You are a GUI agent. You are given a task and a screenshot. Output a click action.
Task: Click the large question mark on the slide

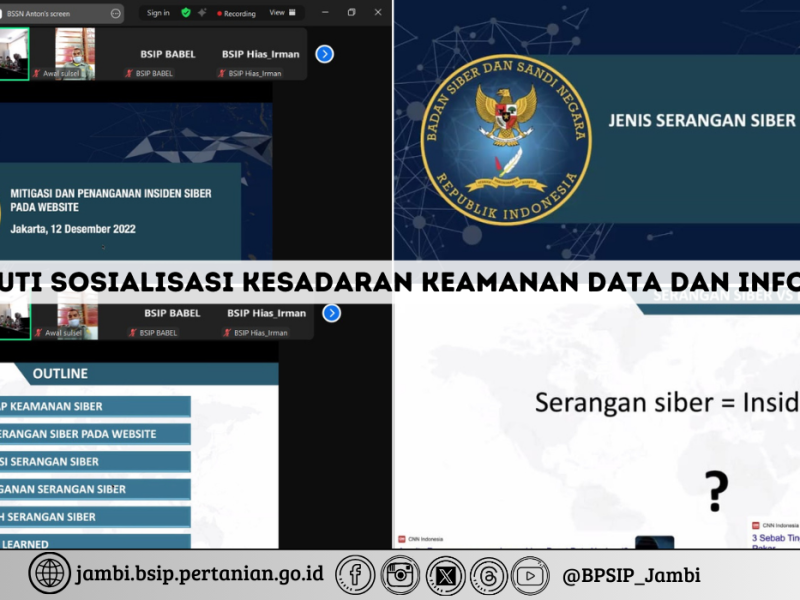pos(716,490)
